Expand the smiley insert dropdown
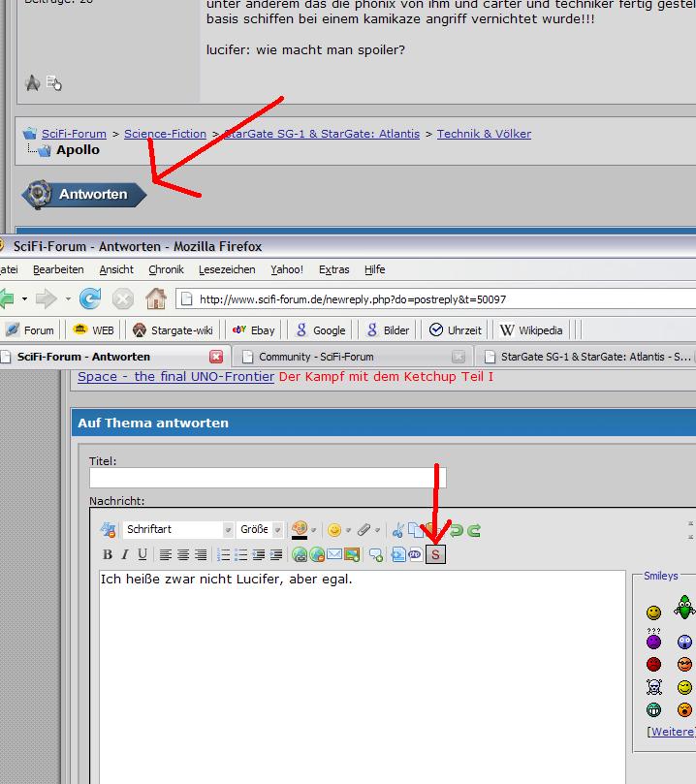The width and height of the screenshot is (696, 784). click(347, 530)
